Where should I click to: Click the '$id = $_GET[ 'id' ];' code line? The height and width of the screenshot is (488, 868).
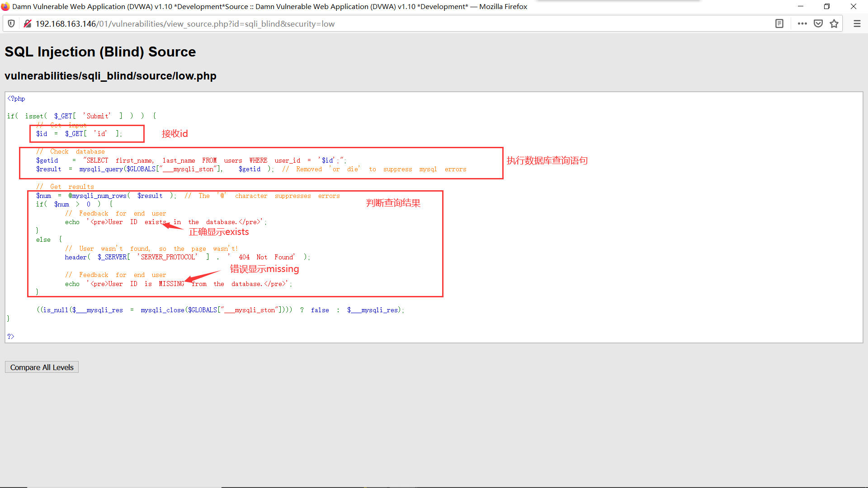pyautogui.click(x=79, y=134)
